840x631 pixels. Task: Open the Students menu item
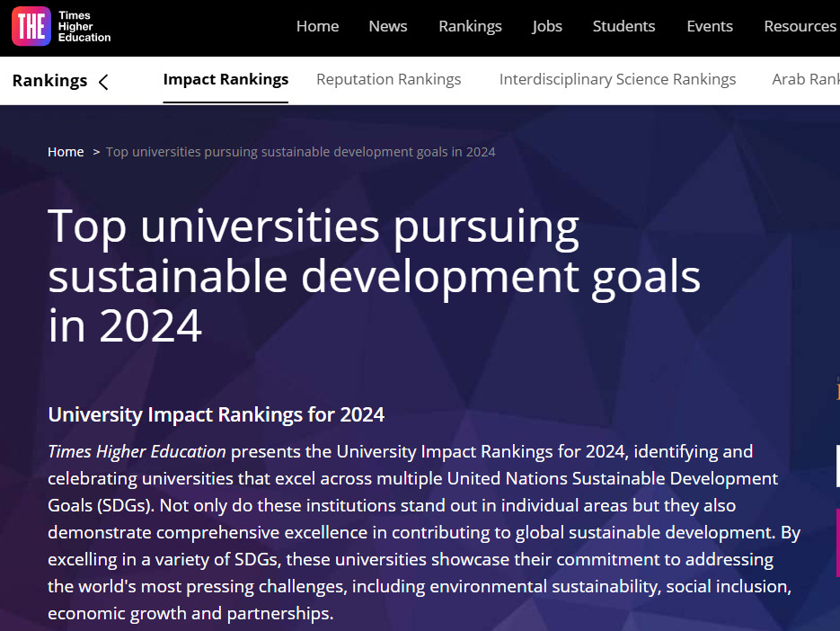coord(623,26)
